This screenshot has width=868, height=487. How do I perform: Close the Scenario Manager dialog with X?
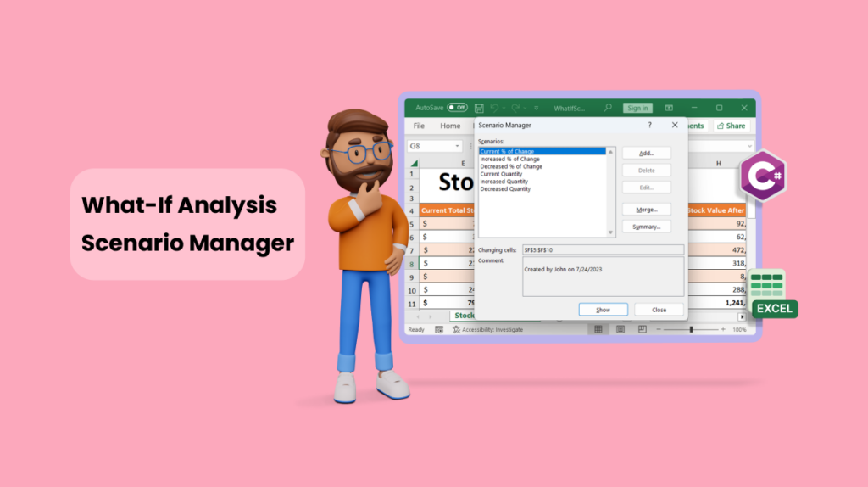pos(674,126)
